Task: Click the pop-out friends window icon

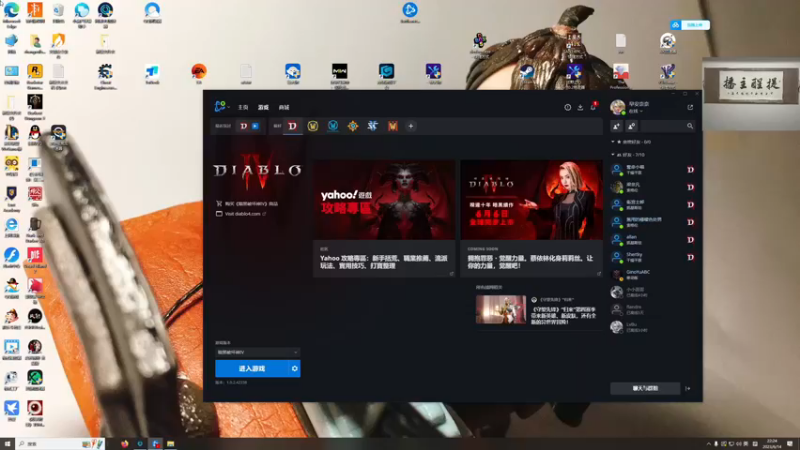Action: click(x=690, y=107)
